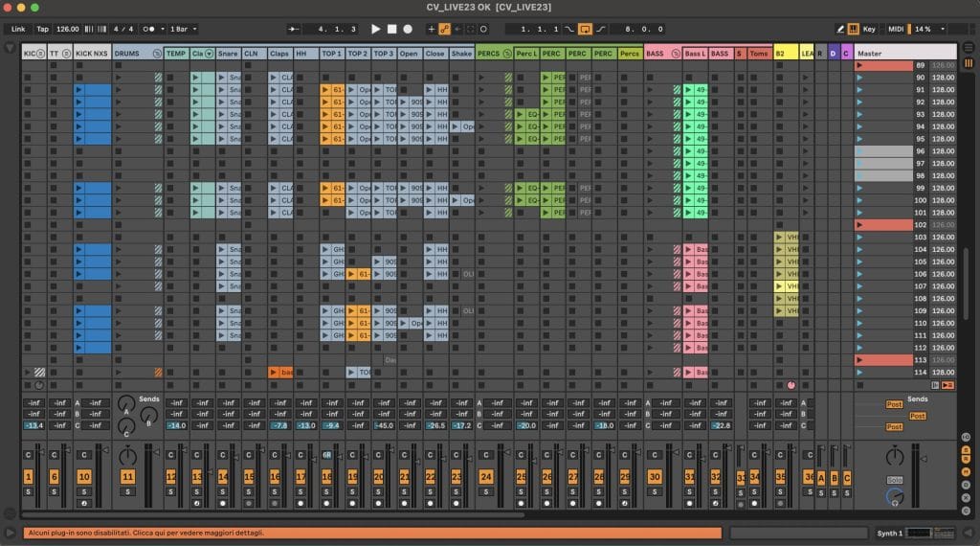Toggle the Loop switch in transport
980x546 pixels.
coord(585,29)
